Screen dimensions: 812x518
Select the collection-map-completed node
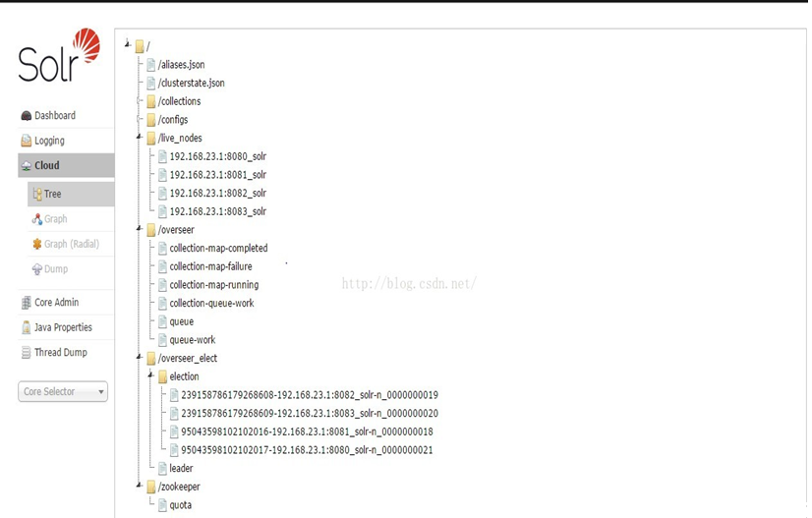click(218, 248)
